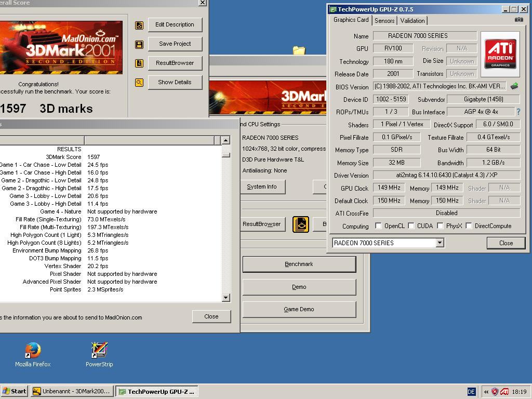
Task: Open the RADEON 7000 SERIES card dropdown
Action: tap(440, 243)
